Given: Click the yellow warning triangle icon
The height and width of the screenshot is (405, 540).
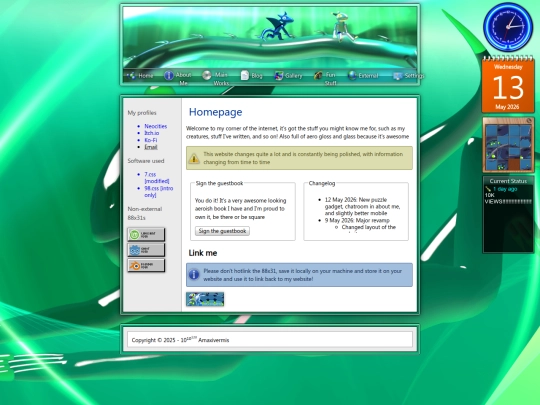Looking at the screenshot, I should click(194, 158).
